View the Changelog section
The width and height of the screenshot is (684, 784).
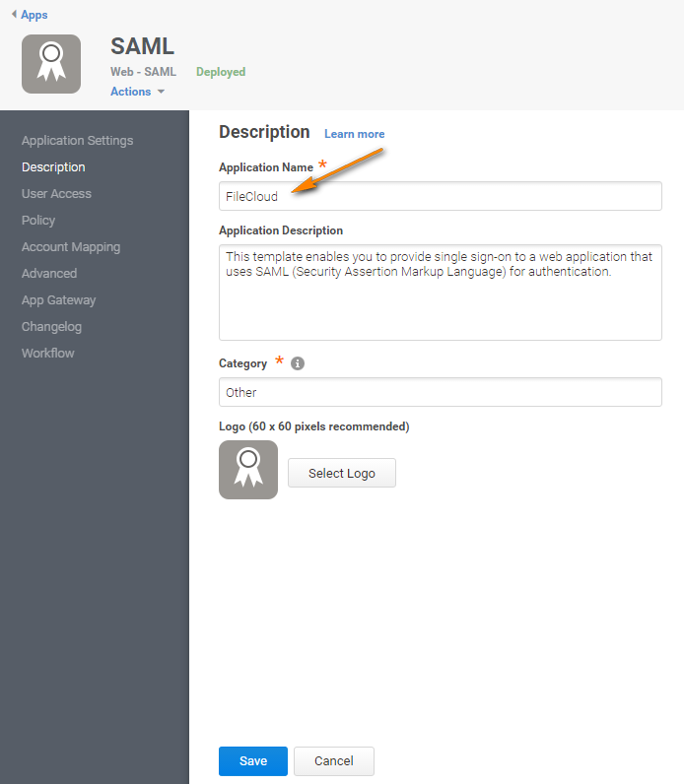click(x=51, y=327)
